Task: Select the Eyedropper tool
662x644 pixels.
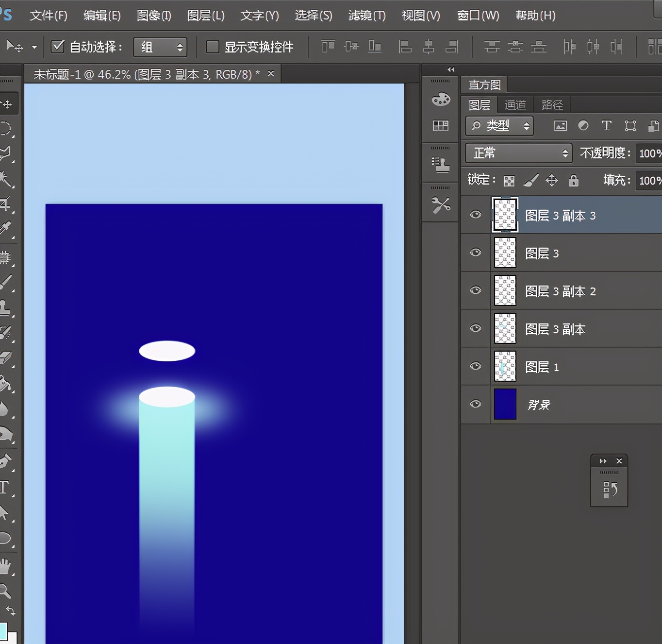Action: pos(5,227)
